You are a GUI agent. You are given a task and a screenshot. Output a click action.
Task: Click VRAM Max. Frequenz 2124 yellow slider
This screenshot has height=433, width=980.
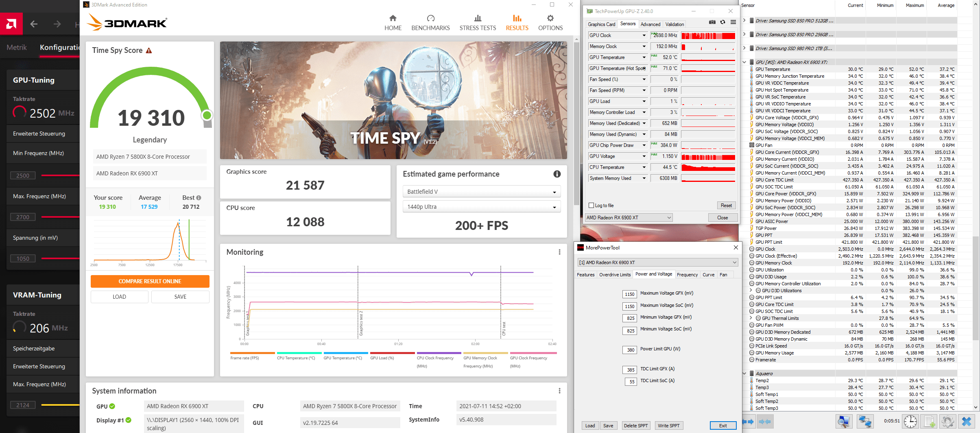[x=60, y=405]
